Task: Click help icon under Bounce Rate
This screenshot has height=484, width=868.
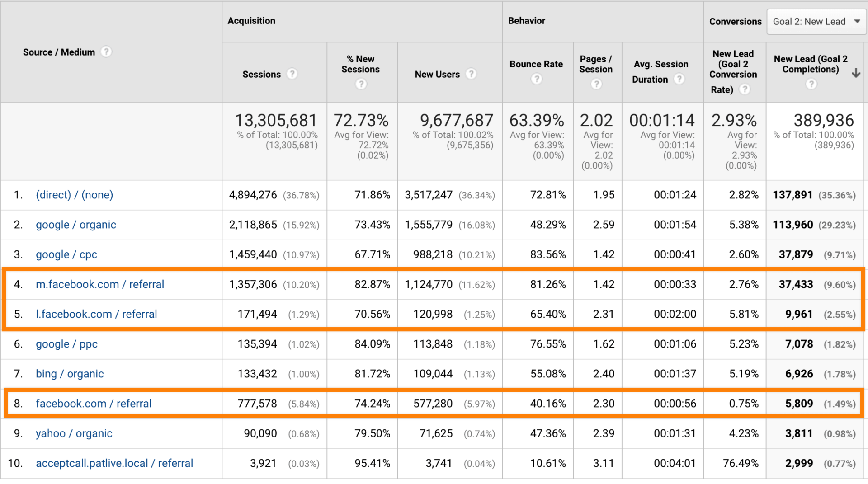Action: [x=536, y=79]
